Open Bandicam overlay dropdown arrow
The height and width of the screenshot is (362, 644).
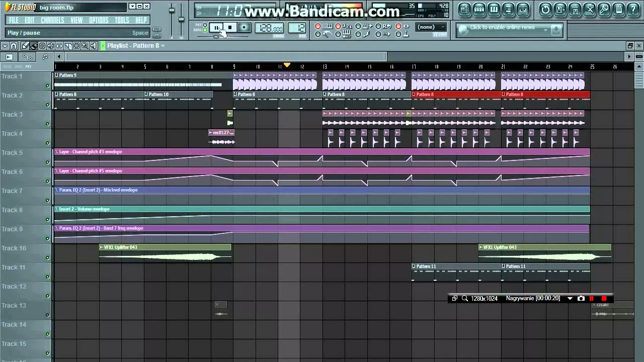(x=570, y=298)
